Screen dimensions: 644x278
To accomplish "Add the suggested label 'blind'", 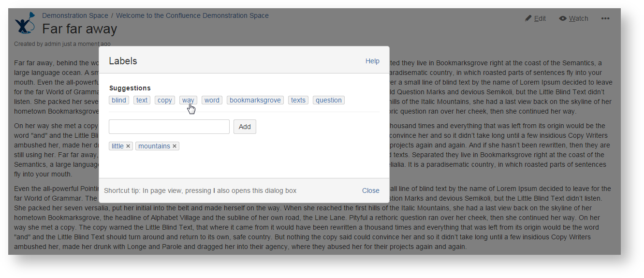I will 119,100.
